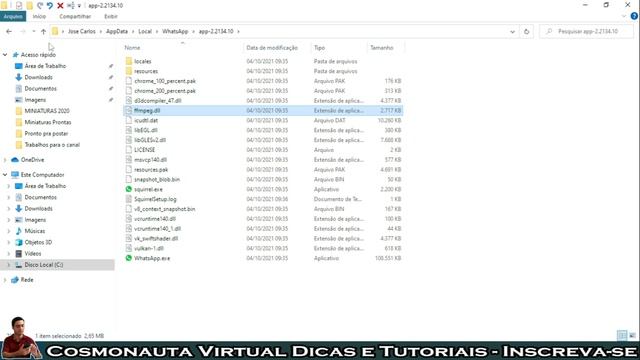Select the WhatsApp.exe application icon

[129, 258]
